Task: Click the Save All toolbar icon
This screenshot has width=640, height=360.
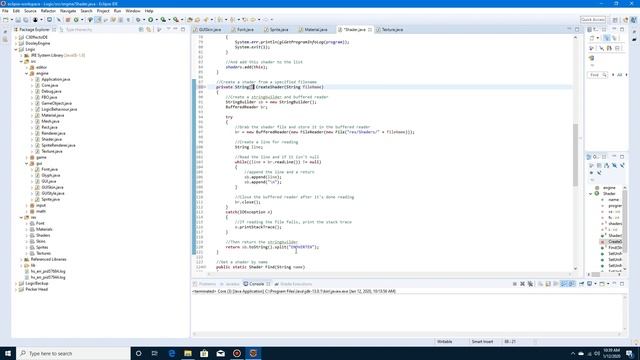Action: pyautogui.click(x=26, y=20)
